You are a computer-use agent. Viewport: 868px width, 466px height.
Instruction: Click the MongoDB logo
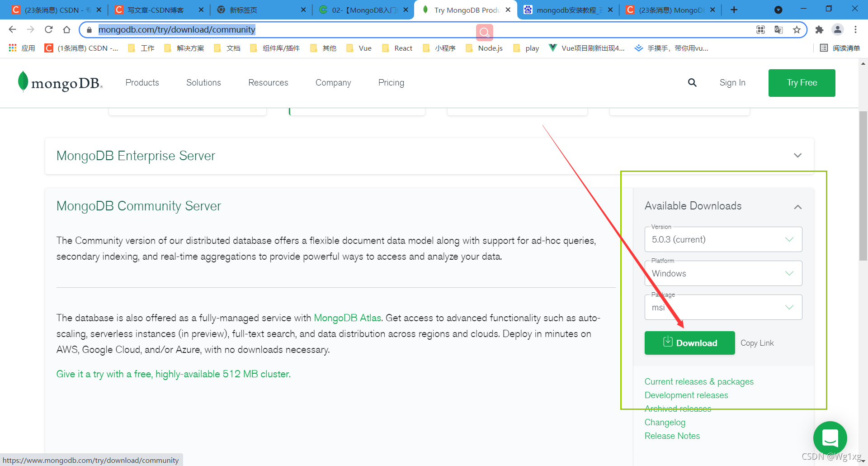click(60, 83)
